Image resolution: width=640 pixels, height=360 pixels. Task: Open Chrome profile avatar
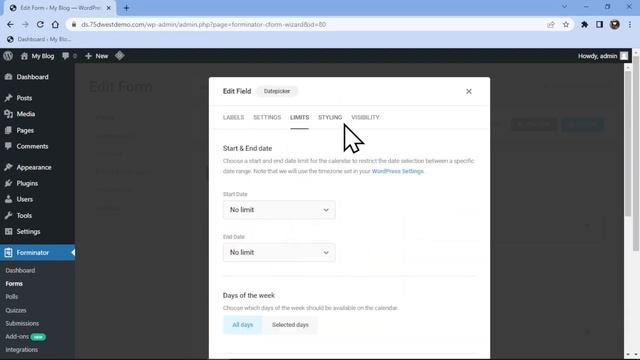click(x=615, y=24)
